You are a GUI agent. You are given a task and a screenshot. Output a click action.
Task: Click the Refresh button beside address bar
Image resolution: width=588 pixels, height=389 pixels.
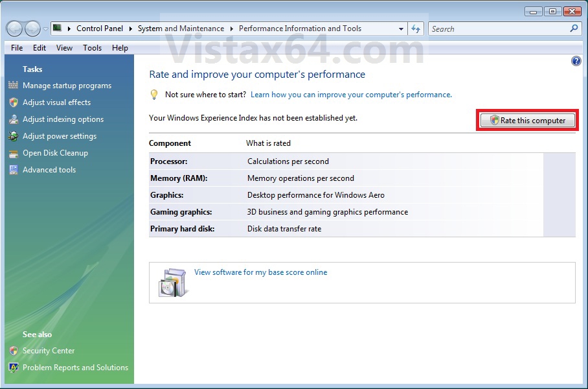(416, 29)
